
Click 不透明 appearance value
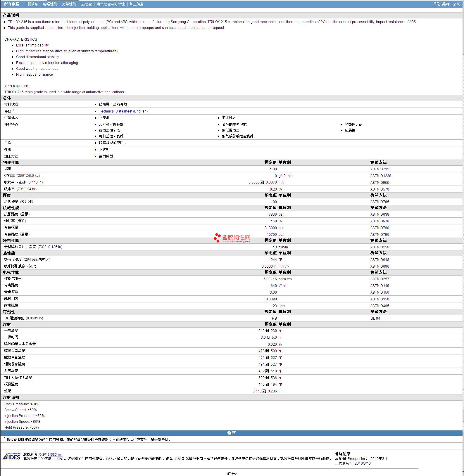104,150
